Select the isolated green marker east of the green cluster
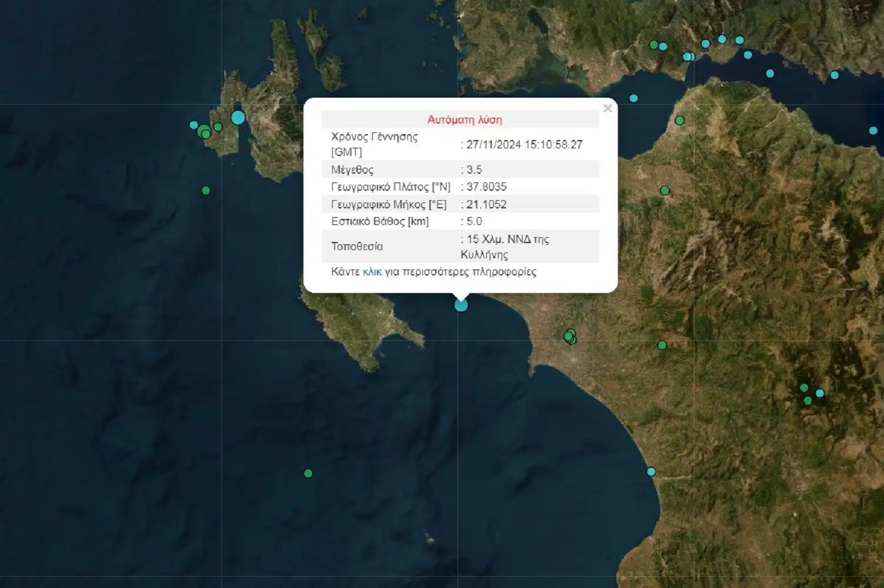This screenshot has width=884, height=588. coord(662,346)
